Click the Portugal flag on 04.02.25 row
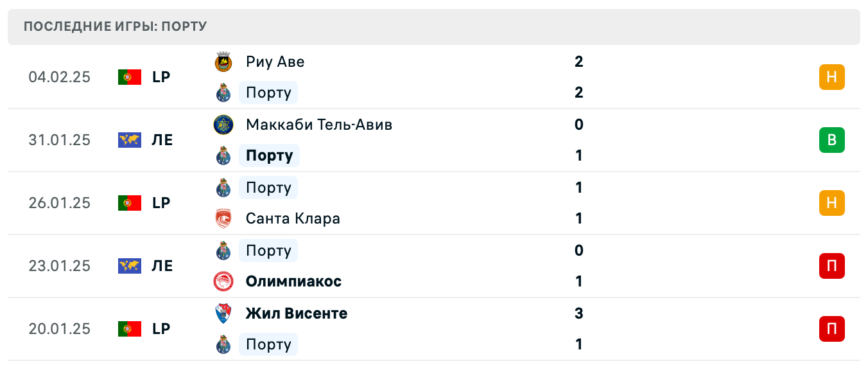 coord(129,77)
